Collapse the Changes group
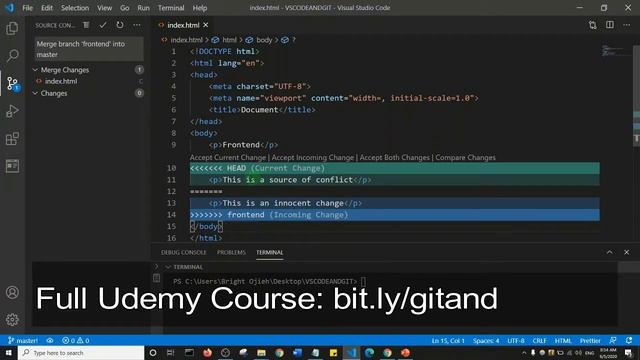 point(35,93)
